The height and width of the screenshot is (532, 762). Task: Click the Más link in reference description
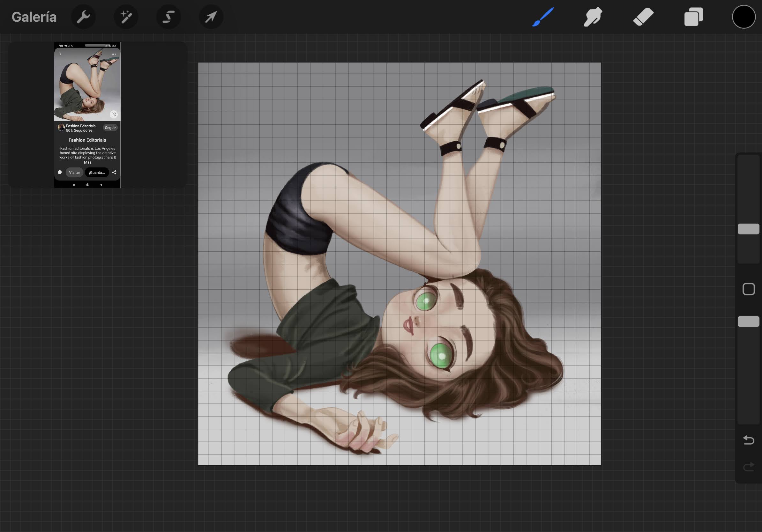(88, 163)
